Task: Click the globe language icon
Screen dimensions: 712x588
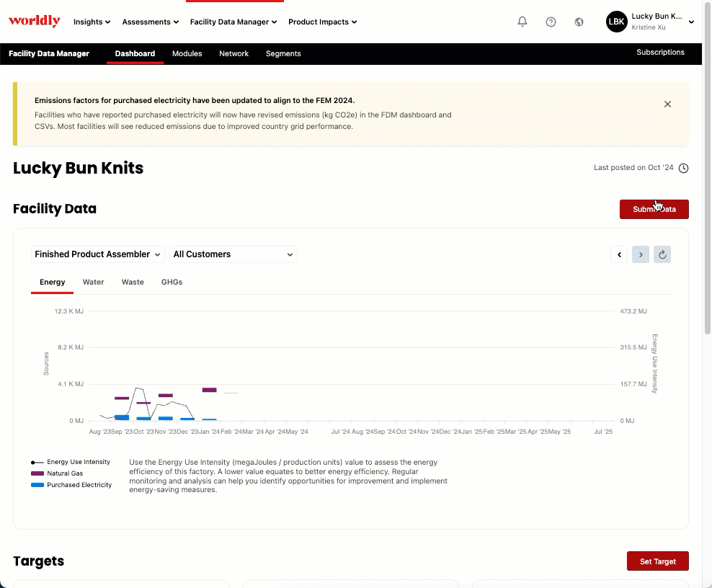Action: 579,22
